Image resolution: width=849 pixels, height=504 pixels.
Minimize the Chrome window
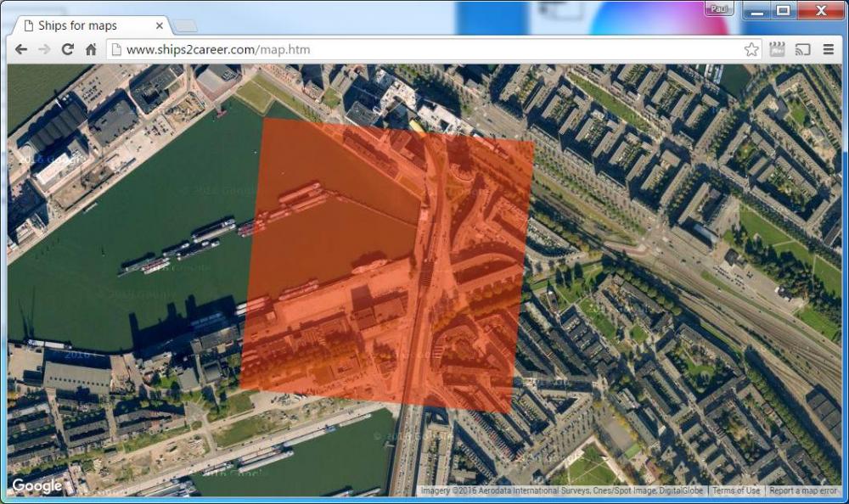[x=757, y=10]
